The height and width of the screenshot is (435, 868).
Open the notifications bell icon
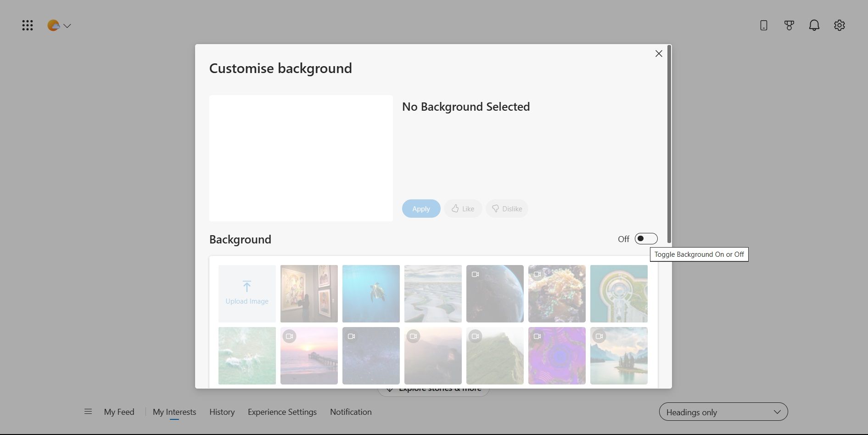tap(814, 25)
